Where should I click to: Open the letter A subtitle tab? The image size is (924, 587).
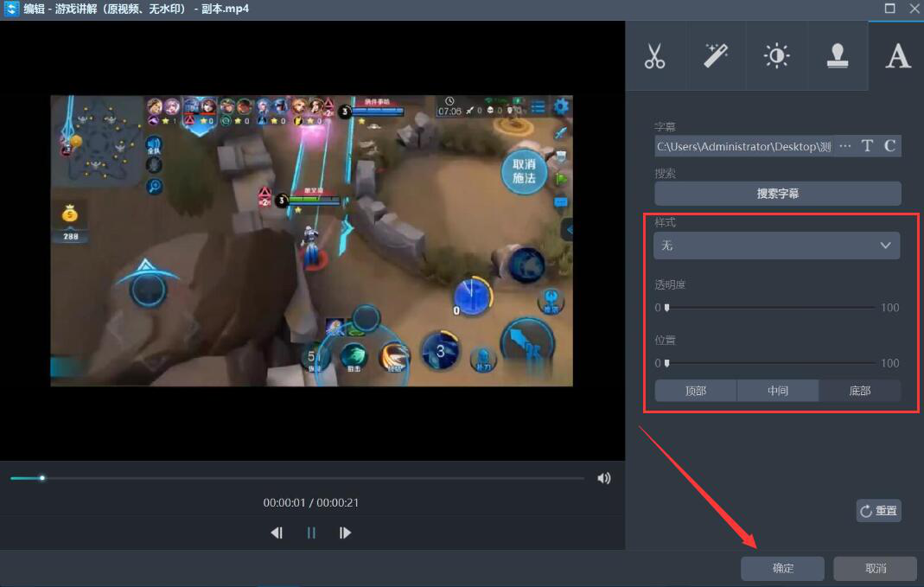(x=897, y=56)
